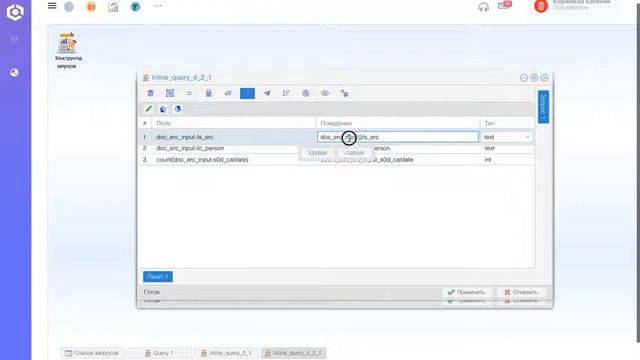
Task: Select the paper plane tool in the query toolbar
Action: pos(267,93)
